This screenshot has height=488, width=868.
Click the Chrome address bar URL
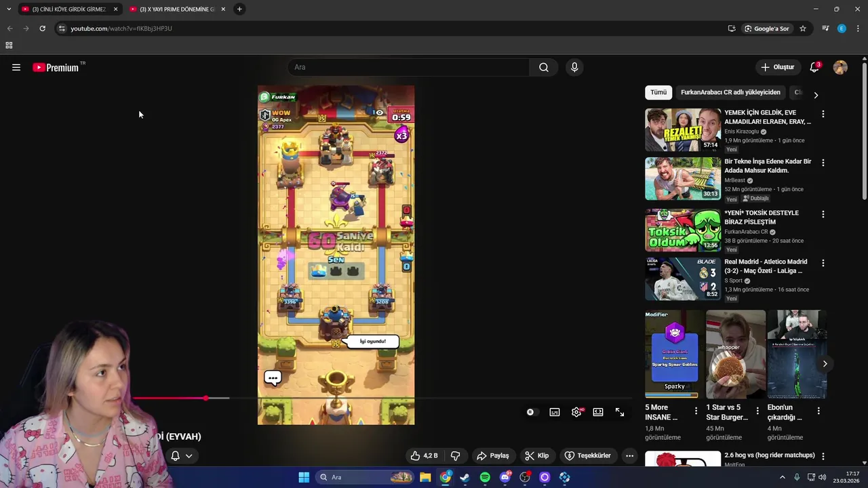(121, 28)
